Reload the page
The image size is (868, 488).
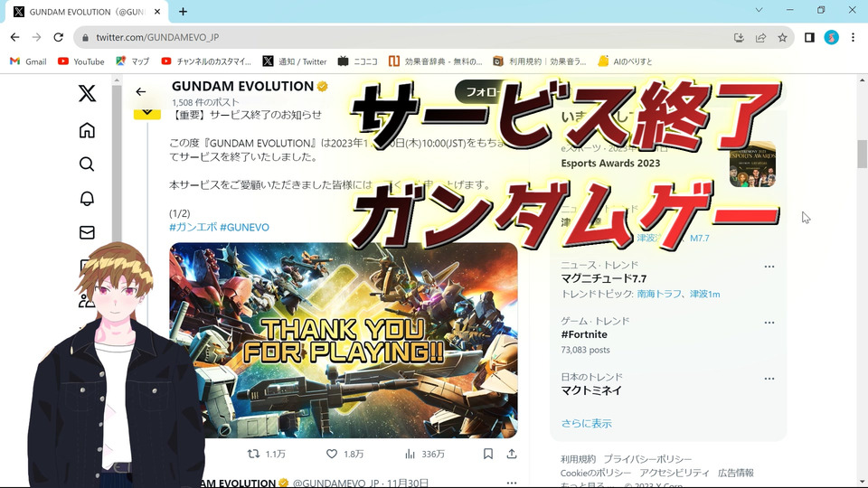point(58,37)
